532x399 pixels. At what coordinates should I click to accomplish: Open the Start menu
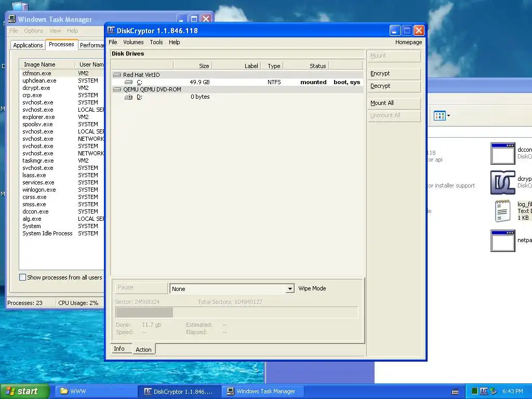coord(25,391)
